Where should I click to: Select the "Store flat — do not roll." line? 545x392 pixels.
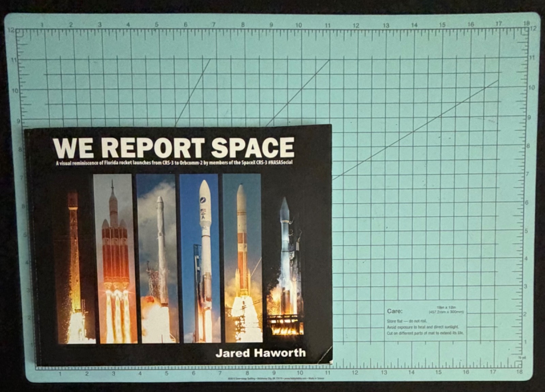[407, 321]
